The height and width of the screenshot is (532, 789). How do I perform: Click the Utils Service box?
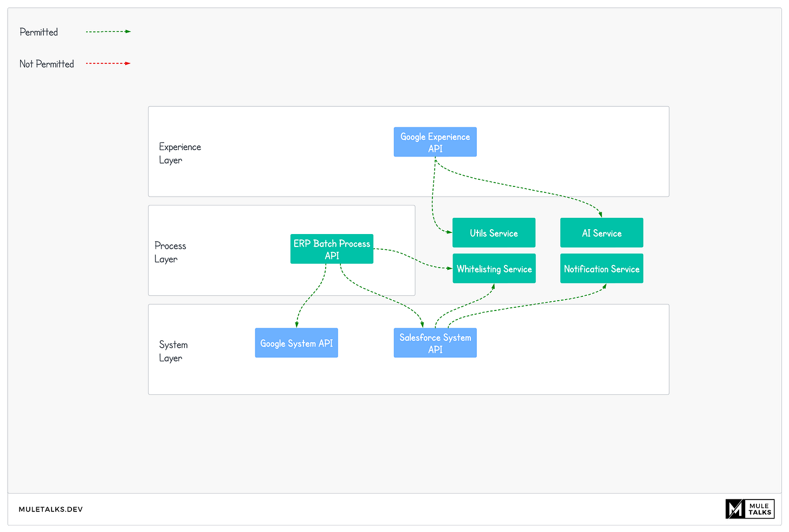click(x=494, y=233)
